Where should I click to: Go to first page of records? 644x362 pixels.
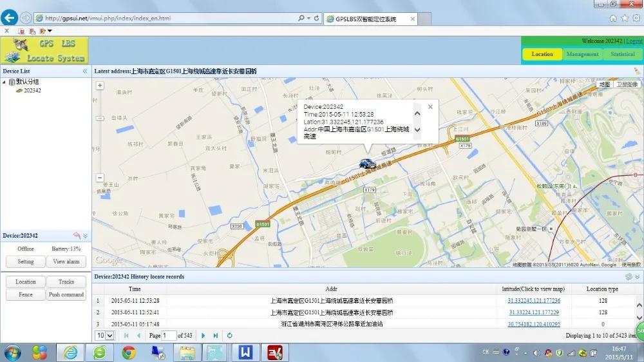tap(126, 336)
